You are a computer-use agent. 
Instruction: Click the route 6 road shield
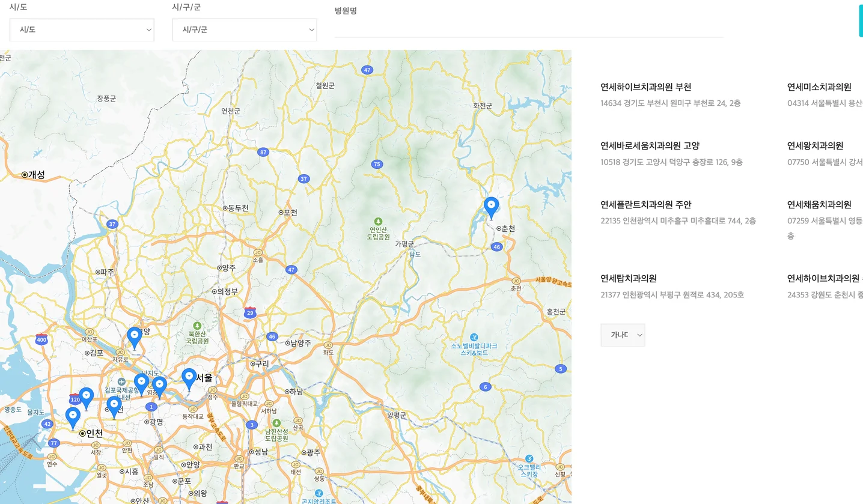tap(486, 387)
